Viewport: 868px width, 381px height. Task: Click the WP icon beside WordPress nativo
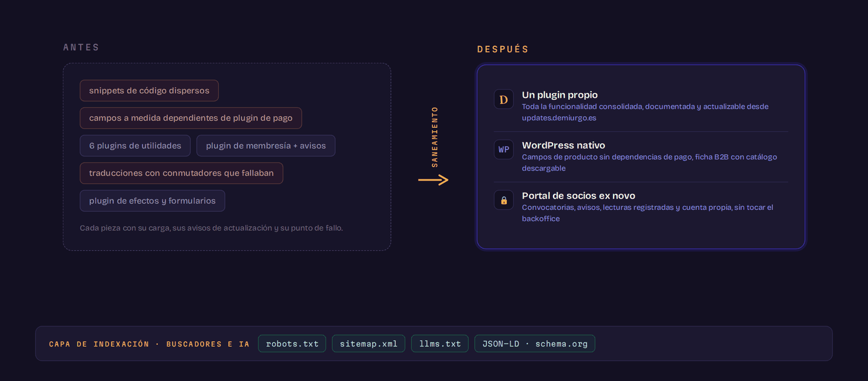coord(504,149)
